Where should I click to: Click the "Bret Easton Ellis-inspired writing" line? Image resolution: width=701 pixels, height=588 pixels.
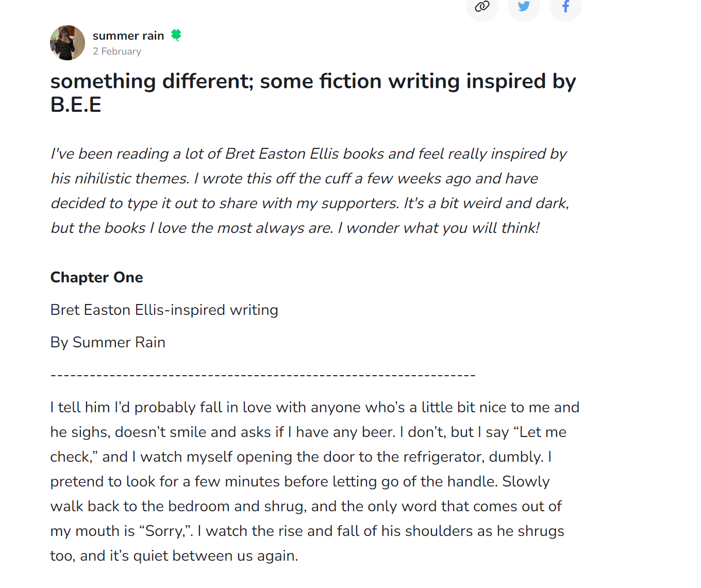164,310
